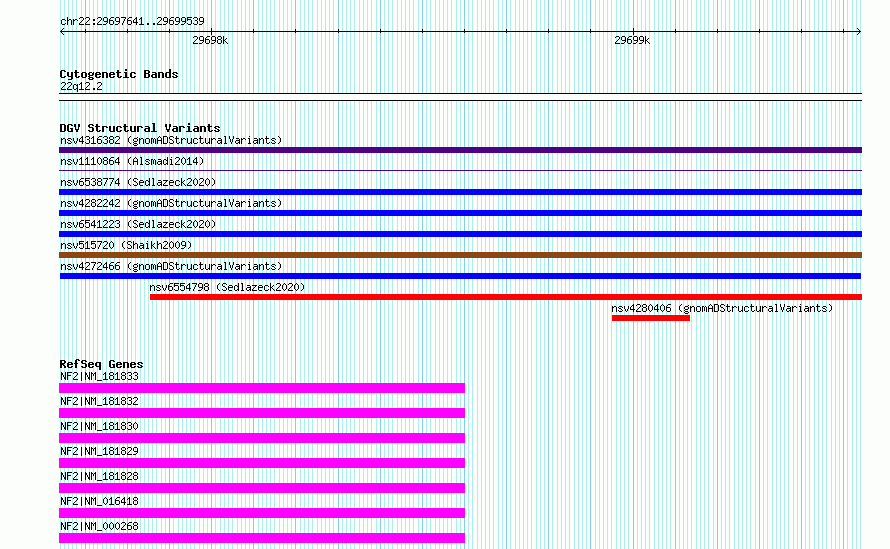
Task: Click the 29698k ruler position marker
Action: 210,40
